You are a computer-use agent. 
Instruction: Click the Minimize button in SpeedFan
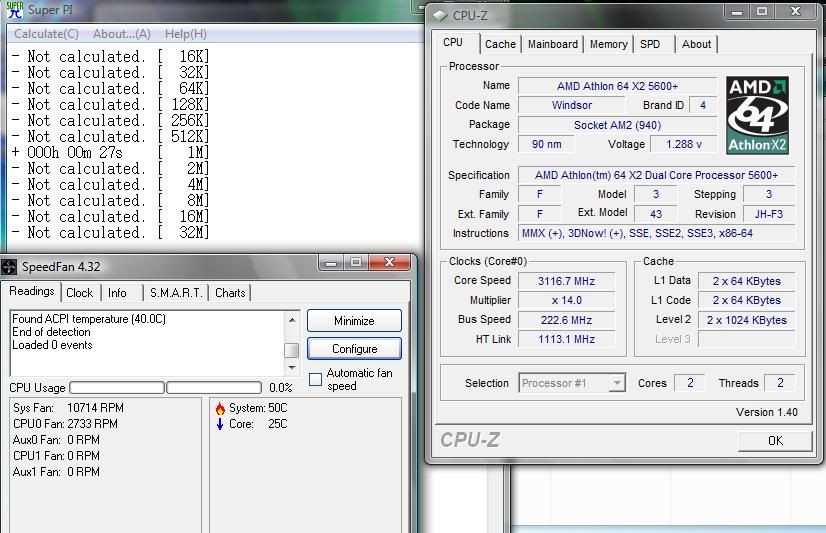coord(354,321)
